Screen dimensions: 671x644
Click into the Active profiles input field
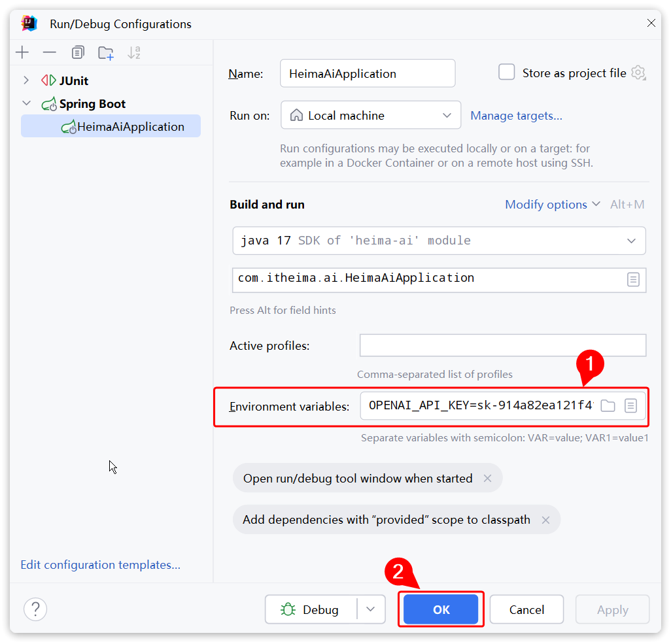pos(502,345)
